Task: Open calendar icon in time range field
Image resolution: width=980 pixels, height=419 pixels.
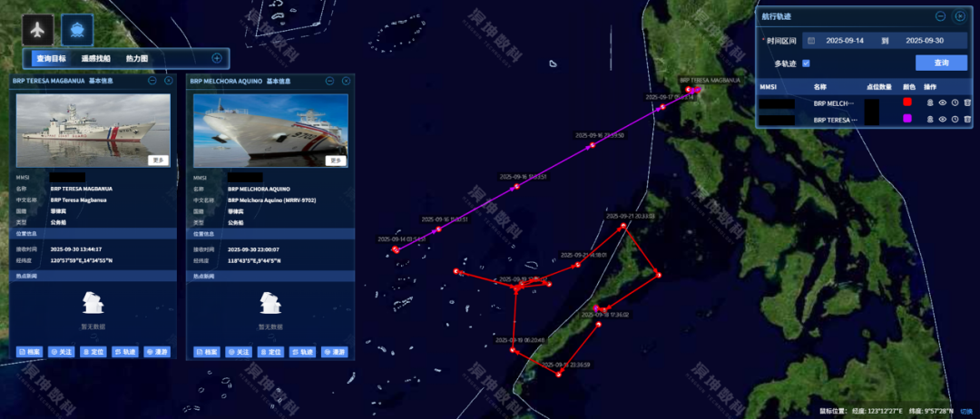Action: tap(811, 41)
